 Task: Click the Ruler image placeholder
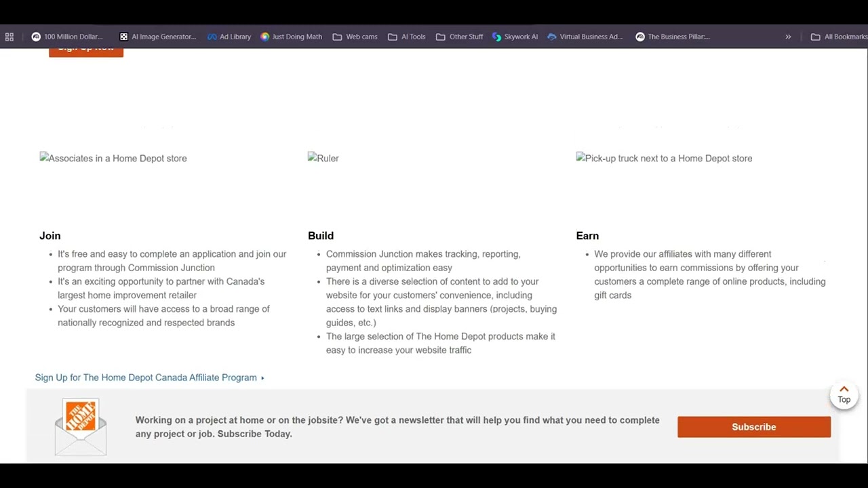tap(323, 159)
